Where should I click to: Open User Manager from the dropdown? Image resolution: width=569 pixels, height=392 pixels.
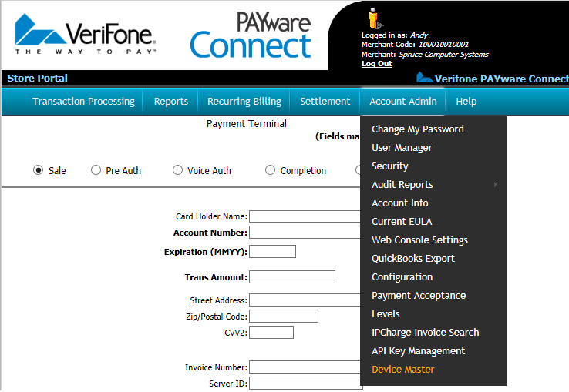click(x=402, y=148)
